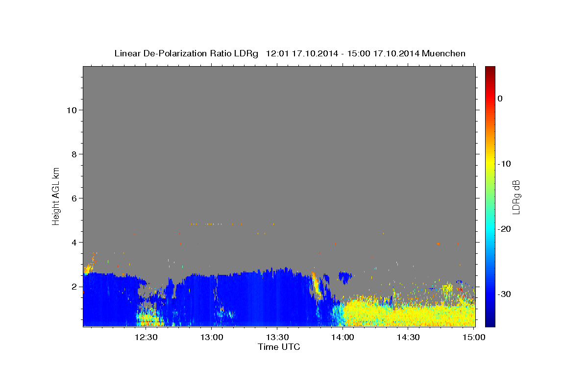Click the yellow high-LDR layer near 14:30
Image resolution: width=588 pixels, height=392 pixels.
pos(409,314)
